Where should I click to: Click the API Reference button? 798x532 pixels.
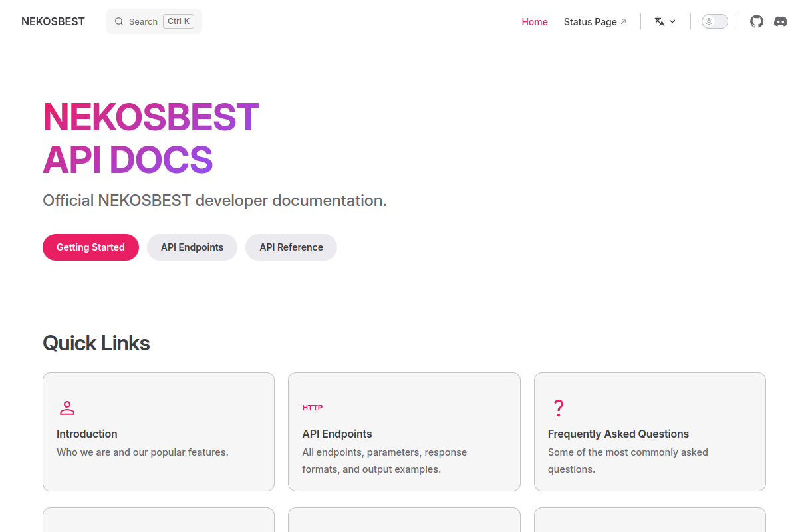pos(291,247)
